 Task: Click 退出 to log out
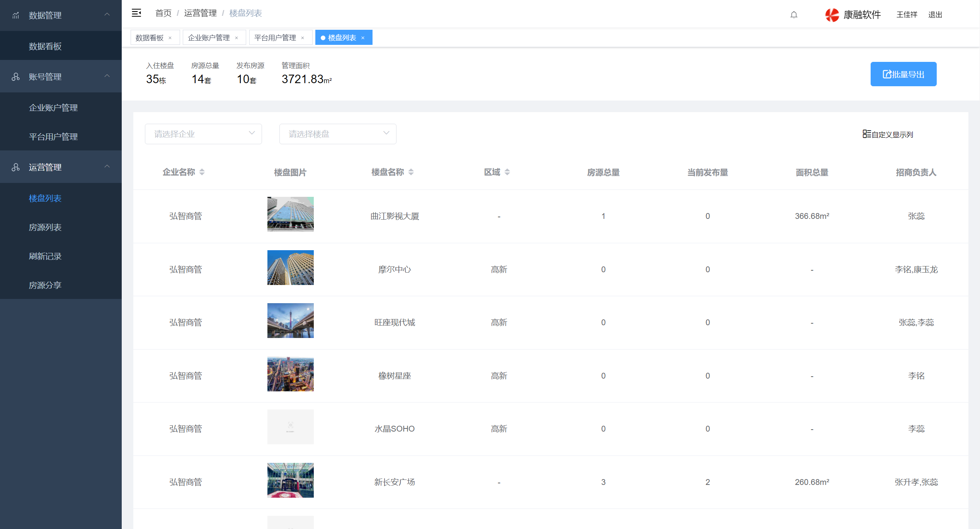[x=935, y=15]
